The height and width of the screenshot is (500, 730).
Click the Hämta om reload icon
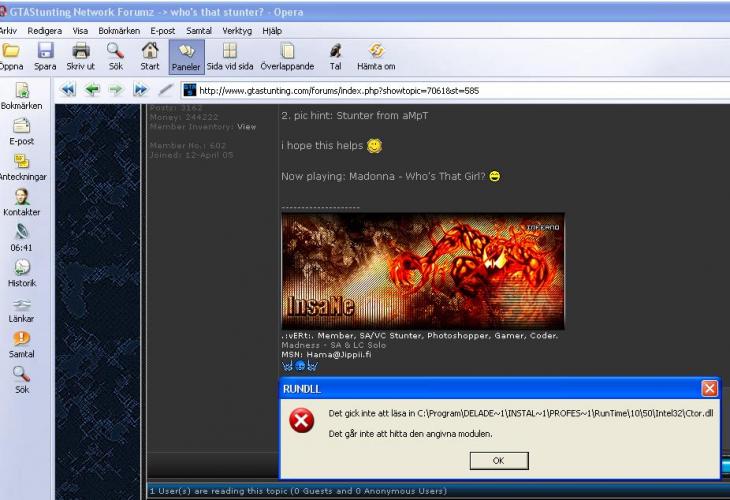(376, 51)
